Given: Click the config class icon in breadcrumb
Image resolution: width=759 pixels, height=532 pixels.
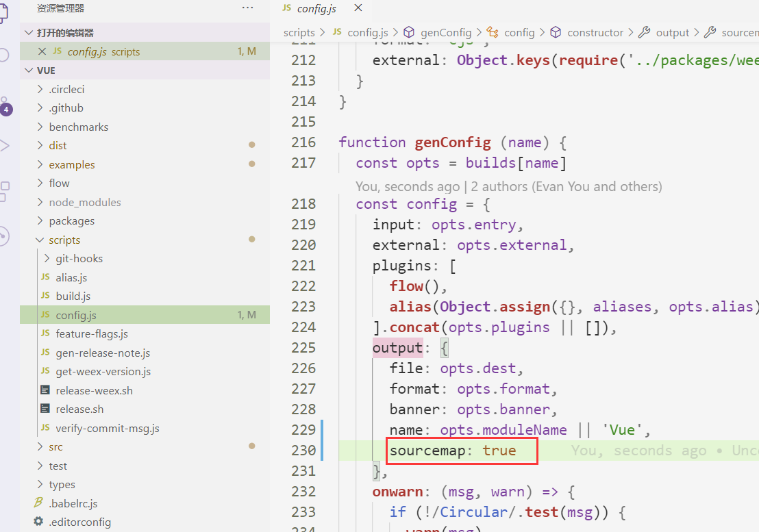Looking at the screenshot, I should [493, 32].
